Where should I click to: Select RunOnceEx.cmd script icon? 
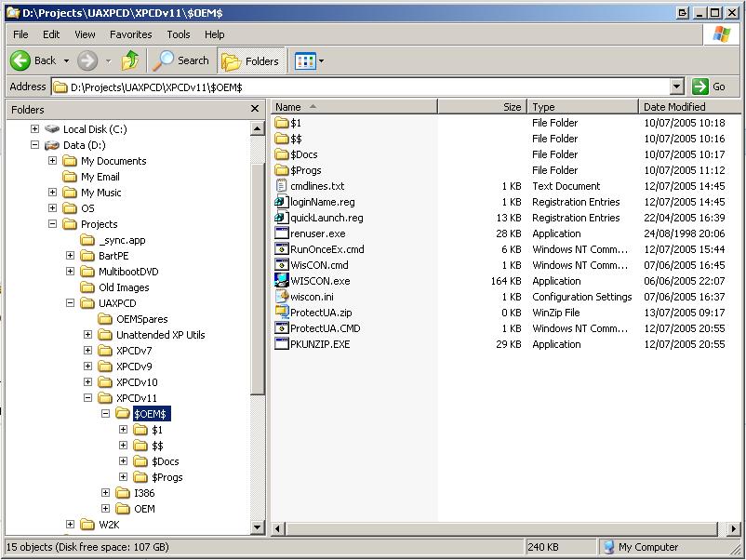click(282, 248)
